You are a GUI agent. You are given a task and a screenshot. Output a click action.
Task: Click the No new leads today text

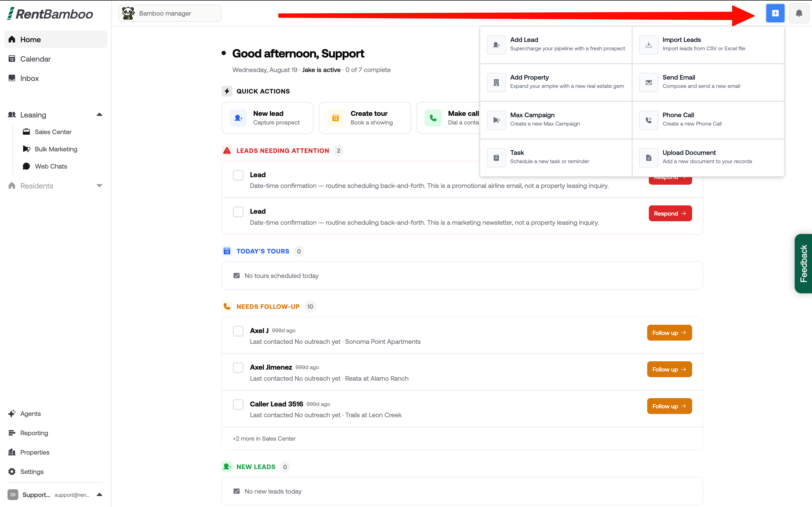(273, 491)
